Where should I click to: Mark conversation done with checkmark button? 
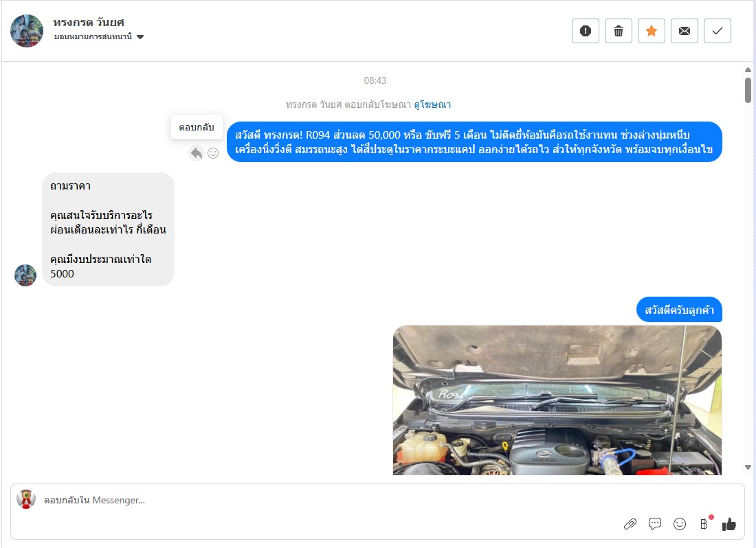coord(718,31)
